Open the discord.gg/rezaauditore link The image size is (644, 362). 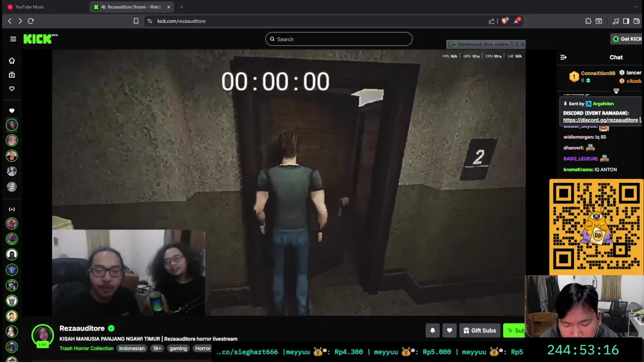pyautogui.click(x=600, y=120)
